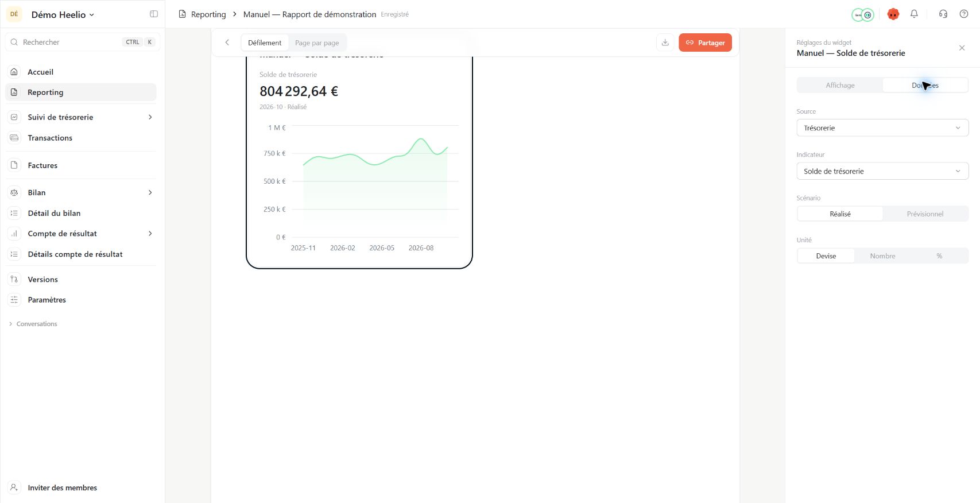Switch to the Affichage tab
Viewport: 980px width, 503px height.
tap(840, 85)
